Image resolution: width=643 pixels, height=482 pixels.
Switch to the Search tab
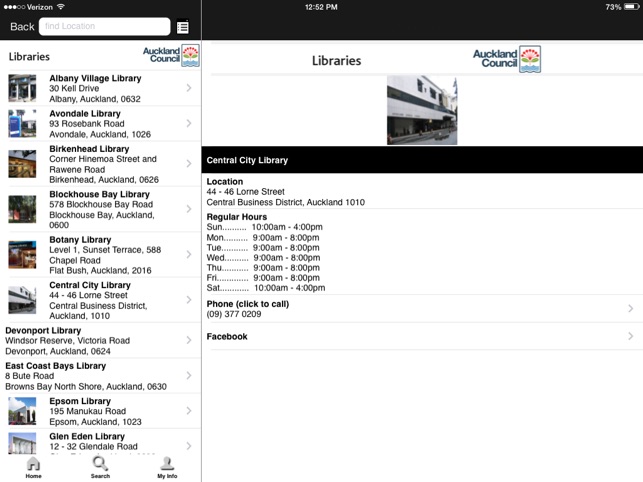[x=100, y=467]
